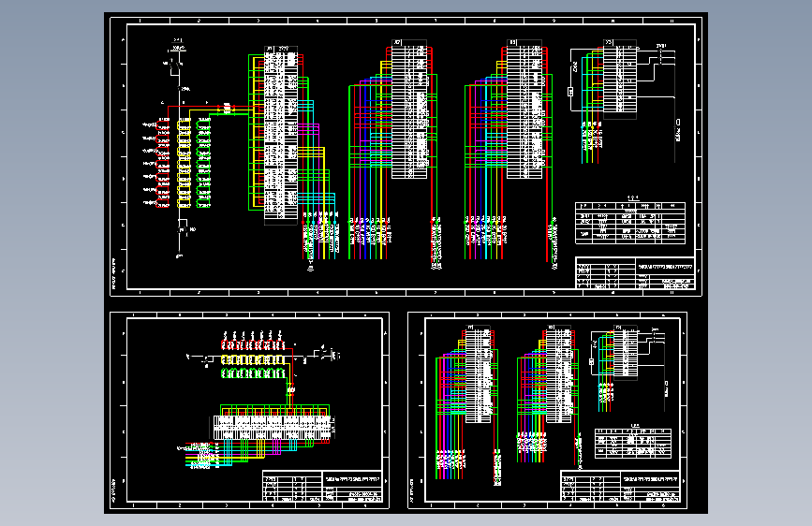The height and width of the screenshot is (526, 812).
Task: Click the leftmost terminal block in the top sheet
Action: click(x=281, y=135)
